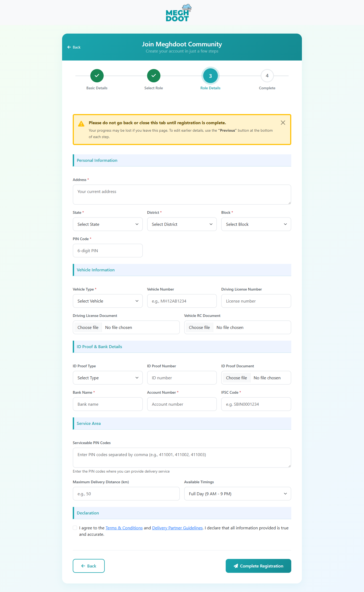This screenshot has width=364, height=592.
Task: Click the Complete Registration button
Action: coord(258,566)
